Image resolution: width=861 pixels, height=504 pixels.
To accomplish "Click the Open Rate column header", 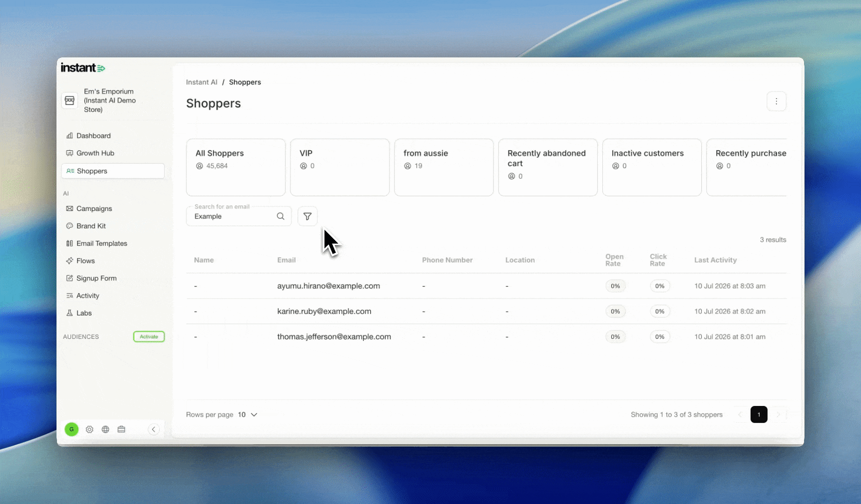I will coord(614,260).
